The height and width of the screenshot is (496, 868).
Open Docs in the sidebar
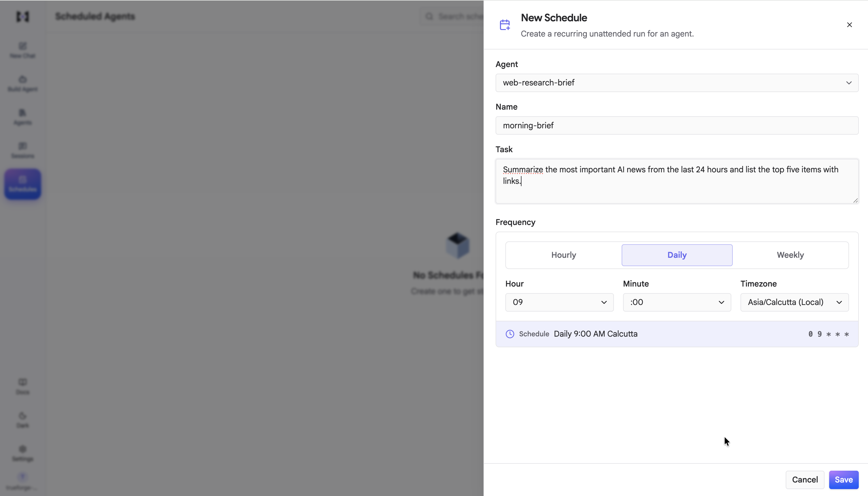click(22, 387)
